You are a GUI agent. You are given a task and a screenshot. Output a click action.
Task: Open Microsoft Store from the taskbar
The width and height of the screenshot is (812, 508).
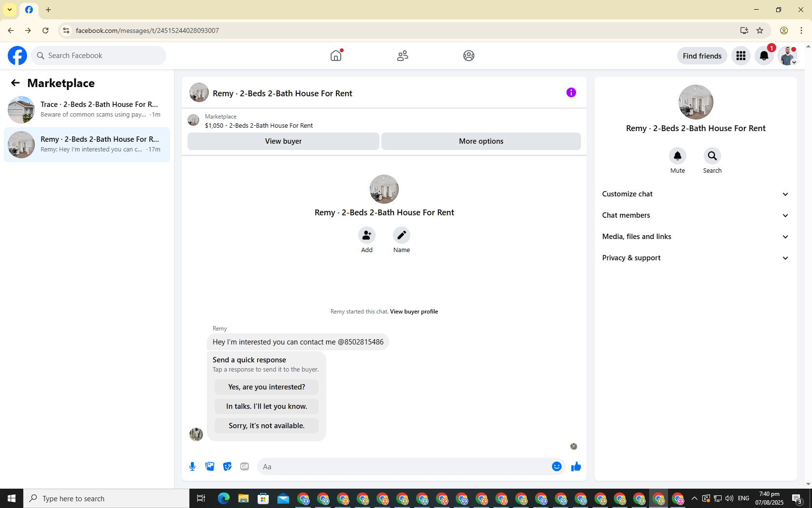(263, 498)
